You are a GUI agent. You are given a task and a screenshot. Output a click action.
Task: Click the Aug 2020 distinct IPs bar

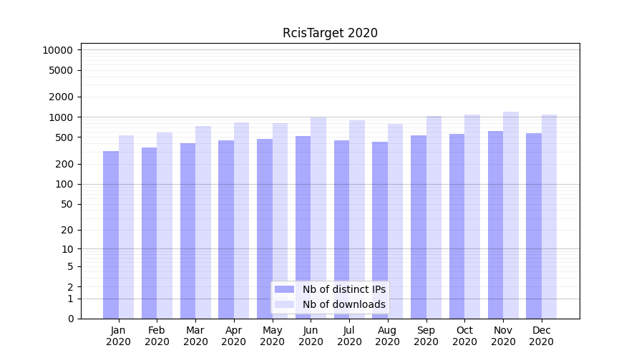pos(380,230)
